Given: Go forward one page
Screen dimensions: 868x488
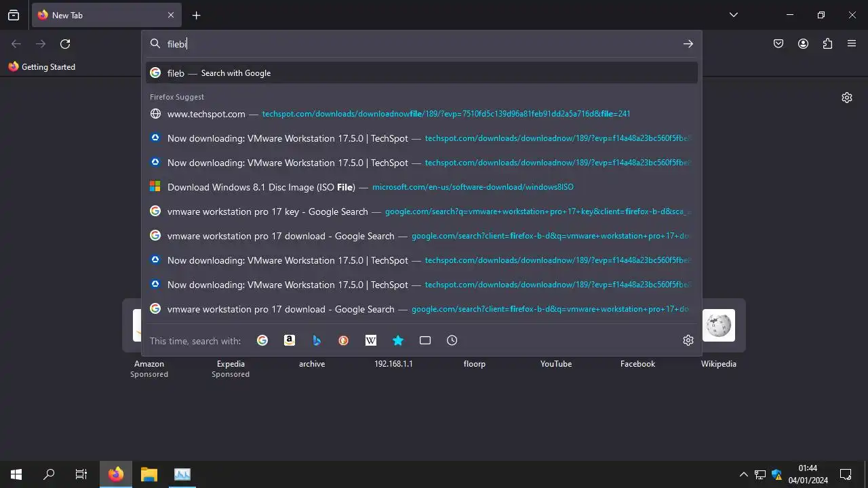Looking at the screenshot, I should click(x=41, y=44).
